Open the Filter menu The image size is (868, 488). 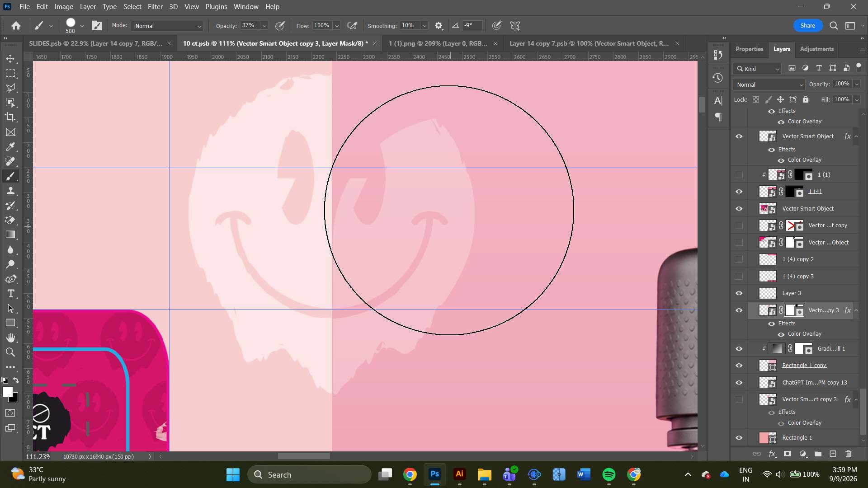155,7
